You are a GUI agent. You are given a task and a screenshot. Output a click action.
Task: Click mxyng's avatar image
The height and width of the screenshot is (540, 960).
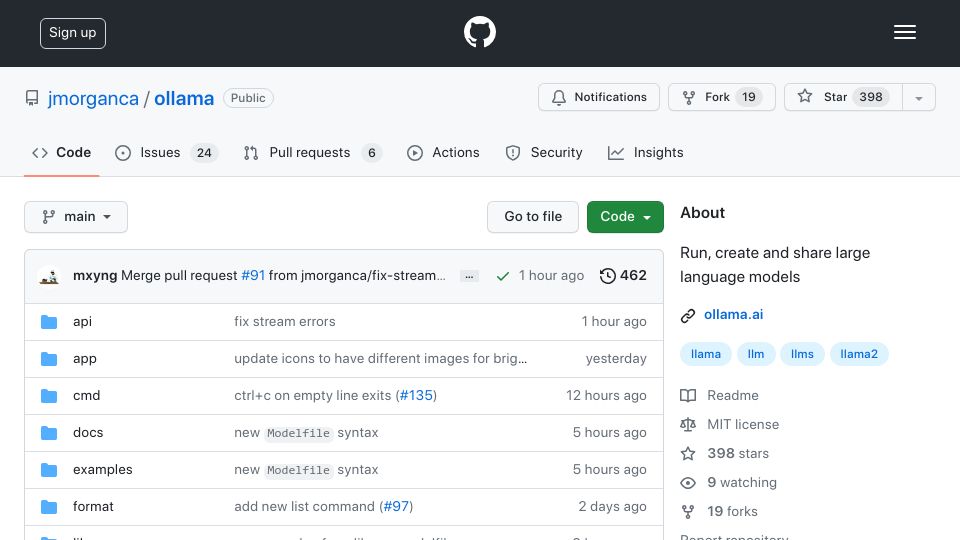click(x=49, y=276)
